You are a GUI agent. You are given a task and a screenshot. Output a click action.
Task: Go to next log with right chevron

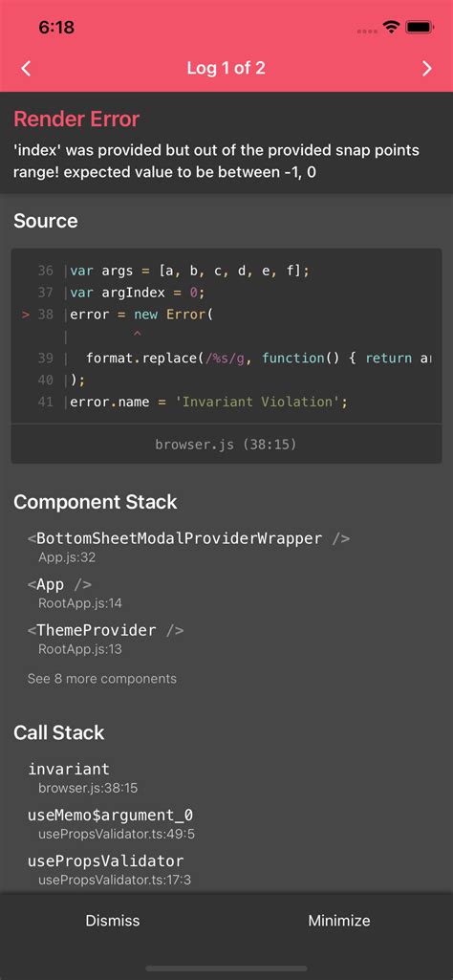pos(427,68)
